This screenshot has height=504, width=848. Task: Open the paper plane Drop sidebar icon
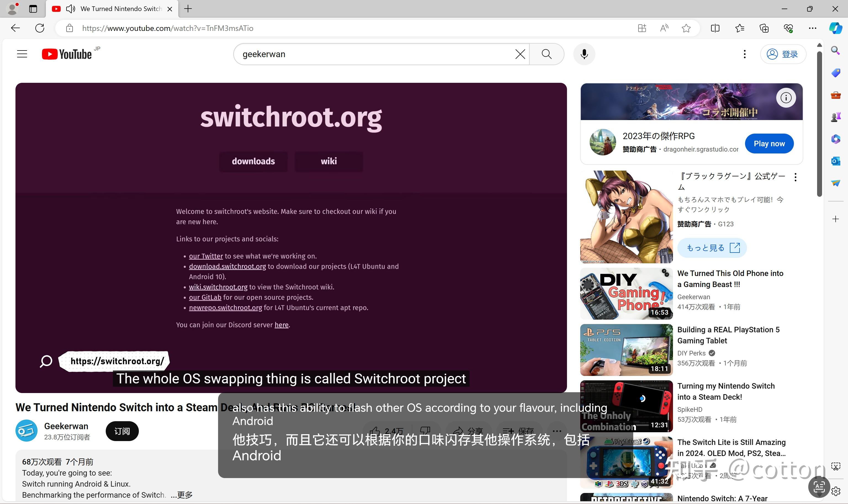835,183
